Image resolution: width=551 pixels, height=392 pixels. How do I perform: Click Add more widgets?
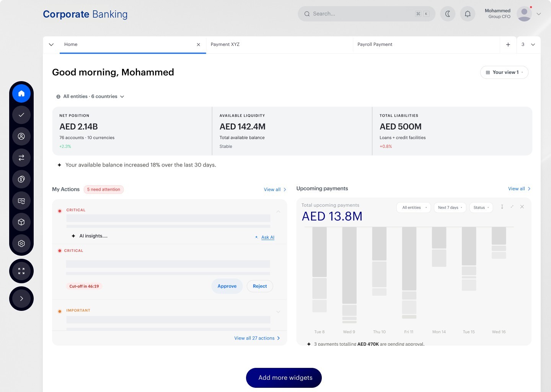[x=284, y=378]
